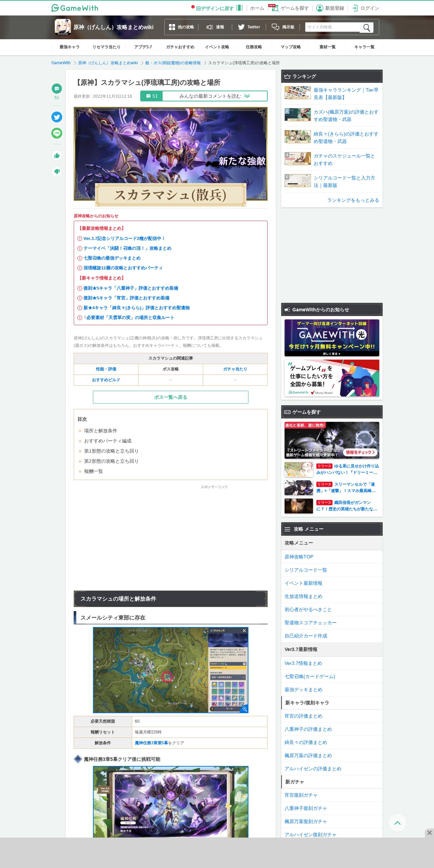Select イベント攻略 navigation tab
The image size is (434, 868).
point(217,47)
